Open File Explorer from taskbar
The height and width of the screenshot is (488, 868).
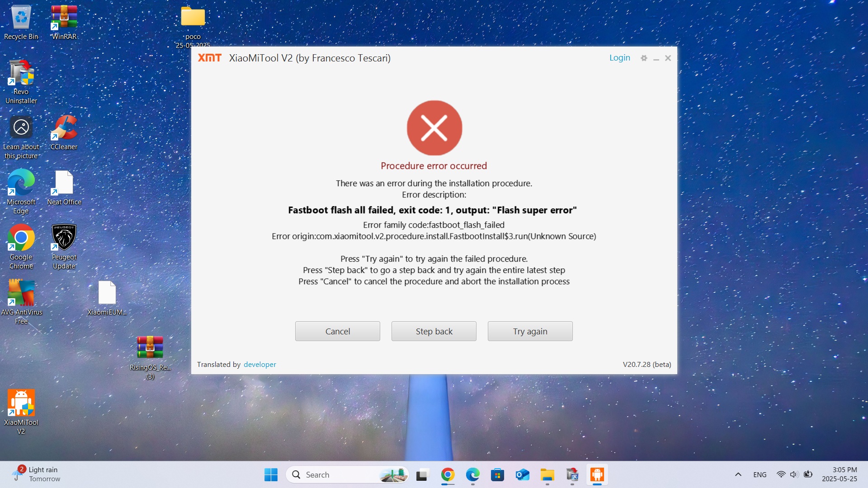(x=547, y=474)
